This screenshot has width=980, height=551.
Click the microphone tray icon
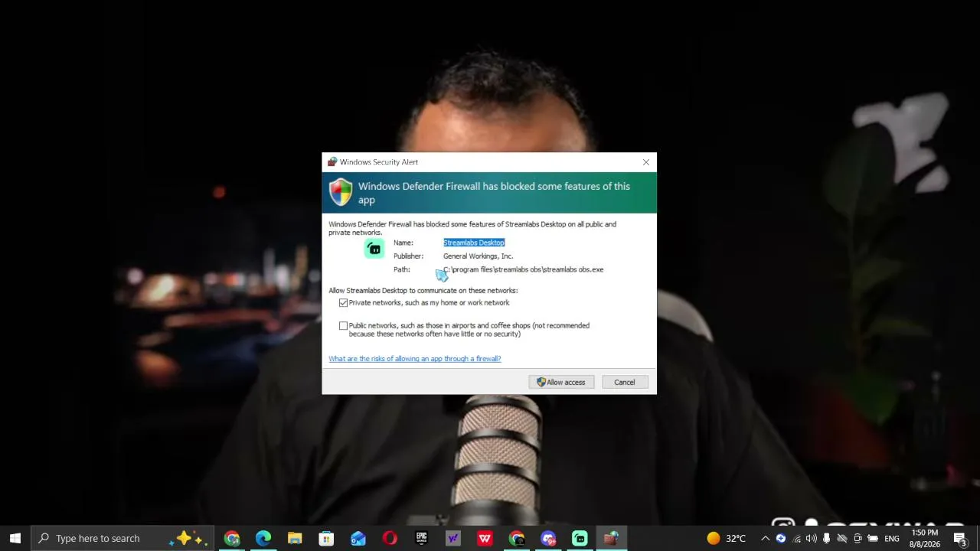[827, 538]
